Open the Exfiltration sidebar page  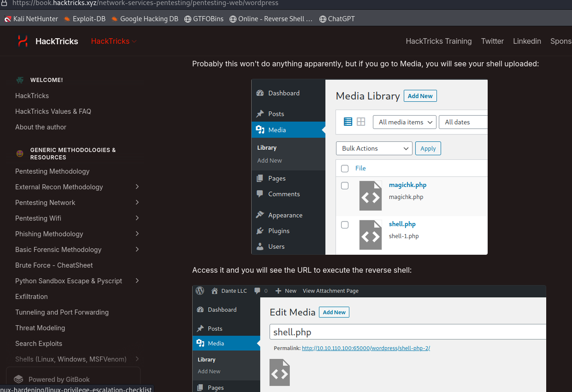pos(31,296)
